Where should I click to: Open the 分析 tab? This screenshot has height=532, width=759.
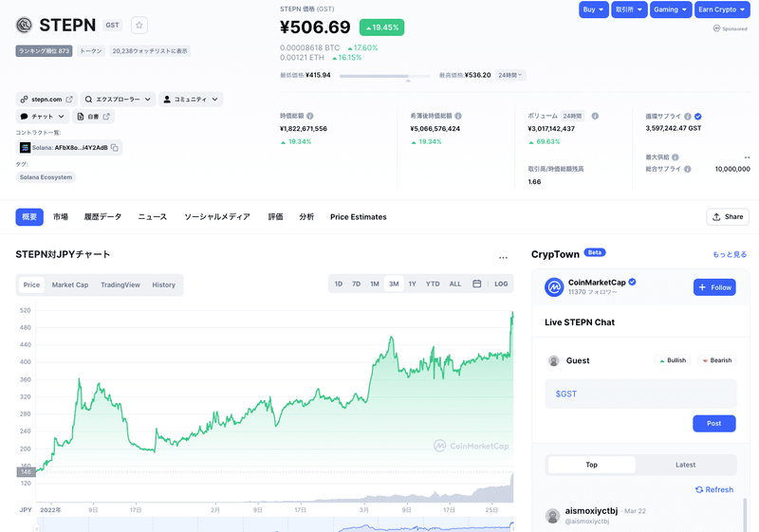306,217
